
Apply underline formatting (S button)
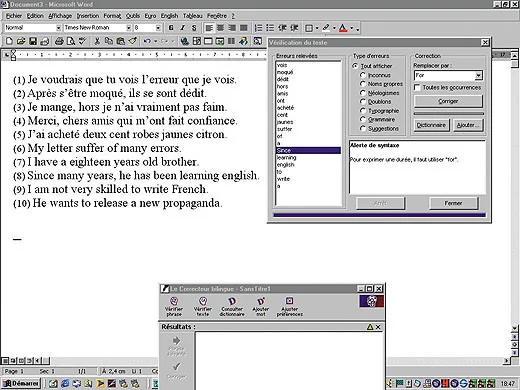coord(194,28)
